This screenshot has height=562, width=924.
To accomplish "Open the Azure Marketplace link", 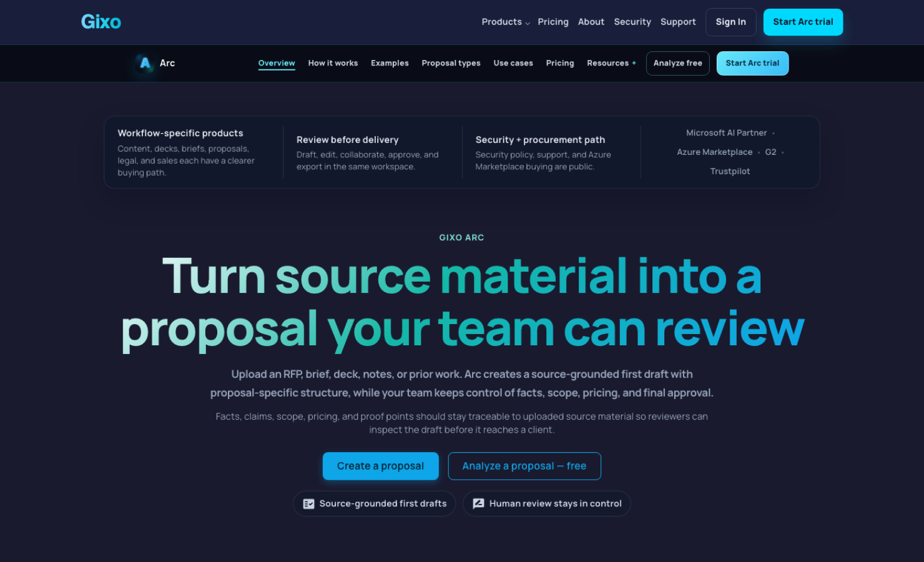I will [715, 152].
